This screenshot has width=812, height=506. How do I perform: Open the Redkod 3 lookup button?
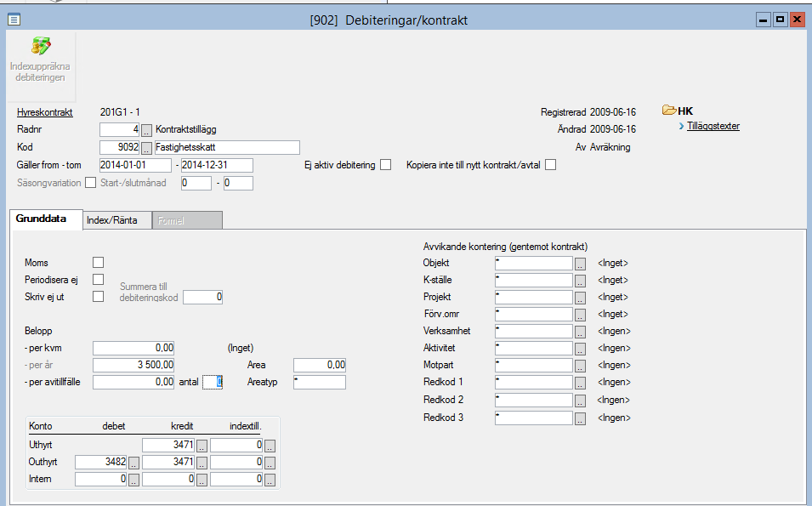(580, 418)
